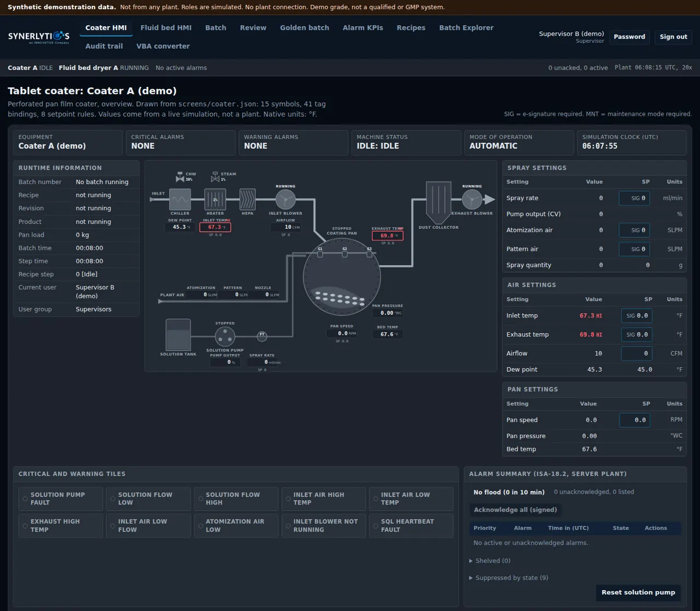Go to the Audit trail tab
This screenshot has height=611, width=700.
tap(104, 46)
